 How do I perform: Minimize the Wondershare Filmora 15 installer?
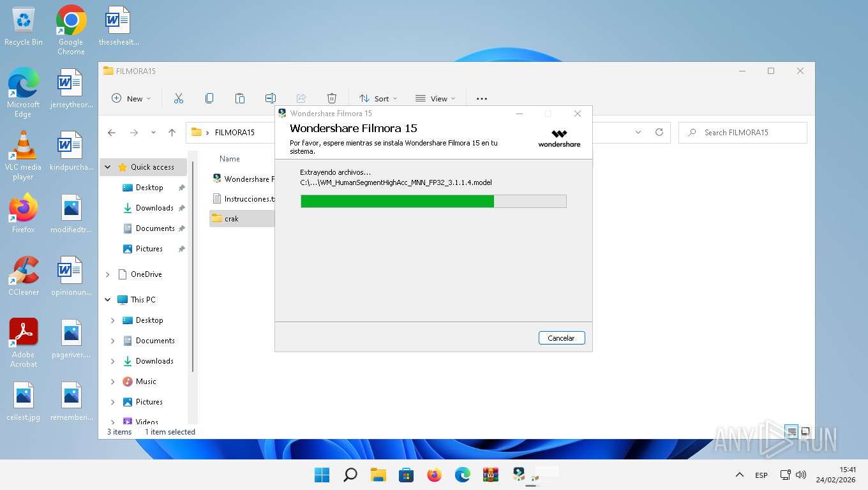coord(520,114)
